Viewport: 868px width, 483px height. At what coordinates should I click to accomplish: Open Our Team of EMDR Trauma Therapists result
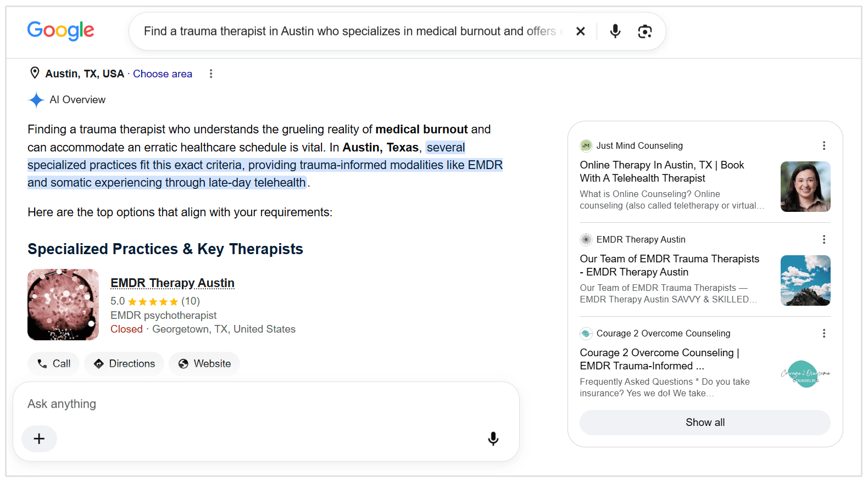pyautogui.click(x=669, y=265)
